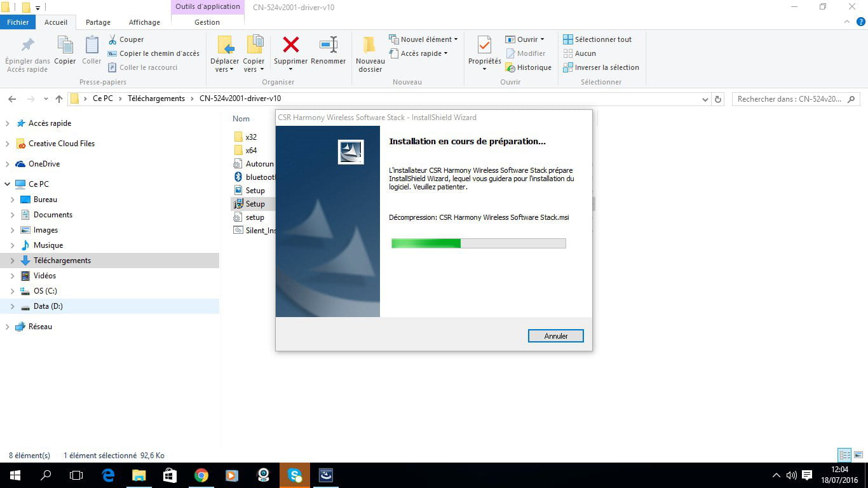This screenshot has width=868, height=488.
Task: Select Images in navigation pane
Action: click(x=45, y=230)
